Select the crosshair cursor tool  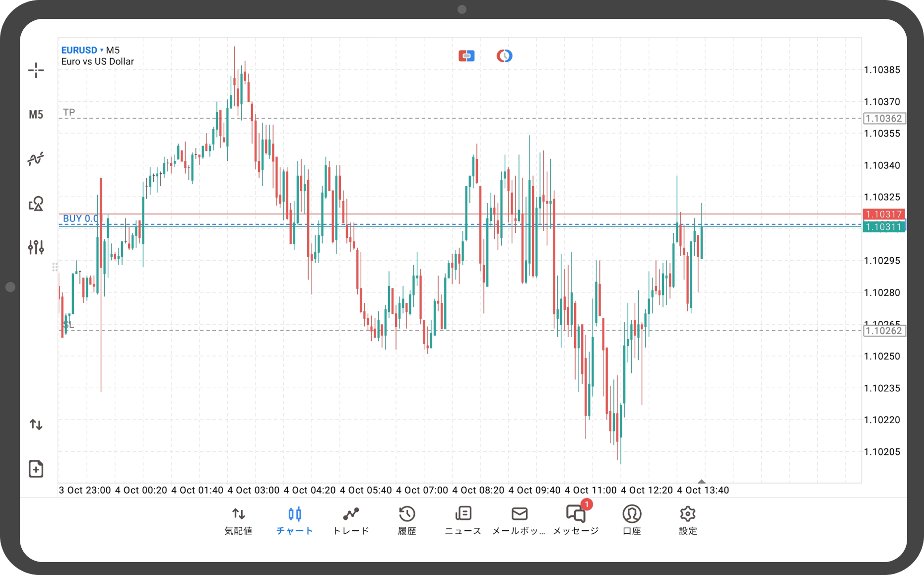coord(36,71)
